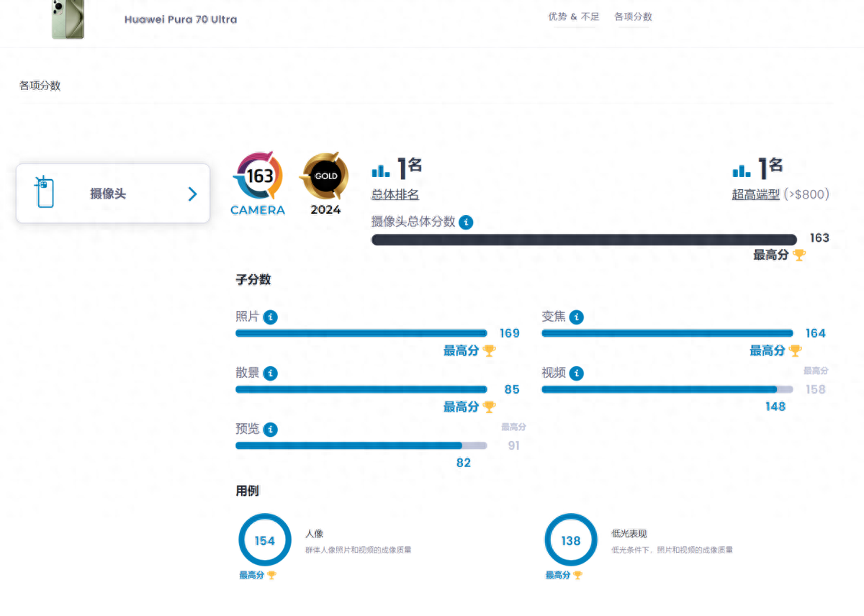Click trophy icon under 散景 score
This screenshot has height=616, width=864.
(x=489, y=407)
